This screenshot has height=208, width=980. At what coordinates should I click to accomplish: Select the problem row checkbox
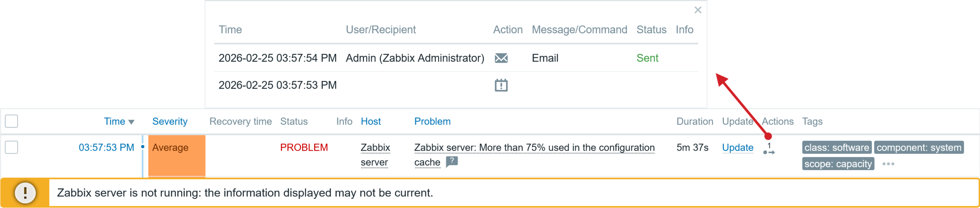coord(11,147)
